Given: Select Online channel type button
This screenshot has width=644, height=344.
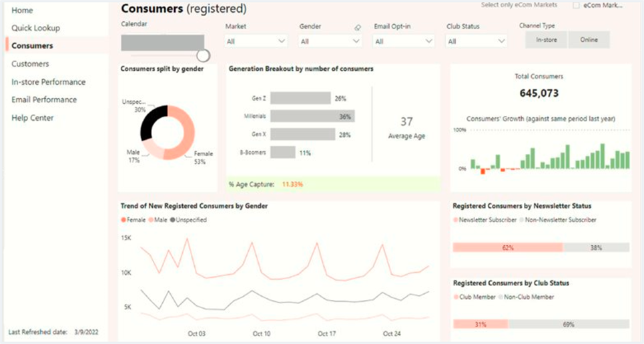Looking at the screenshot, I should pos(589,40).
